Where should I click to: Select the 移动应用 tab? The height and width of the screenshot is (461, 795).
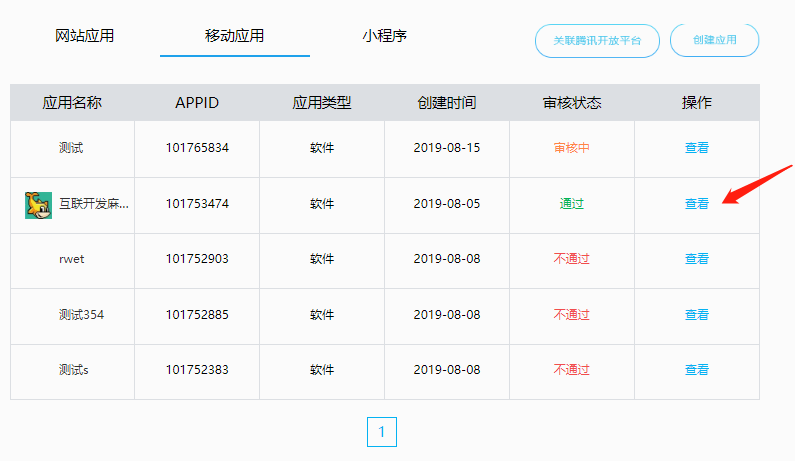point(234,36)
